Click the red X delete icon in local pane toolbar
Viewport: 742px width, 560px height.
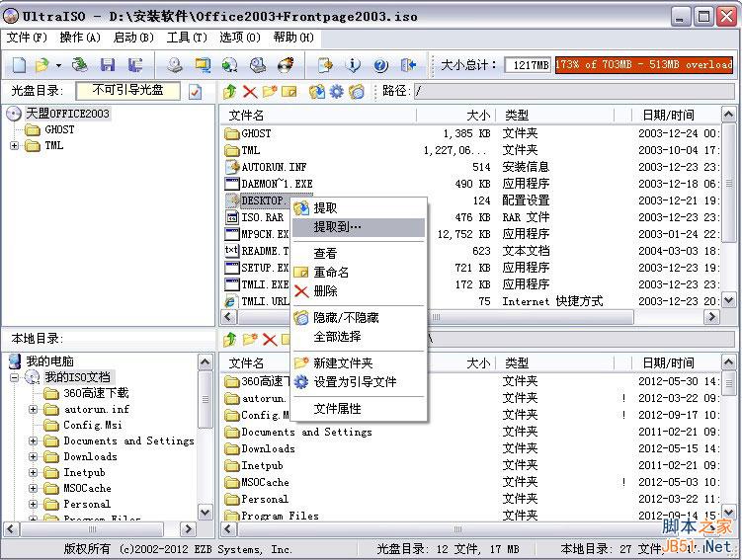(x=270, y=339)
